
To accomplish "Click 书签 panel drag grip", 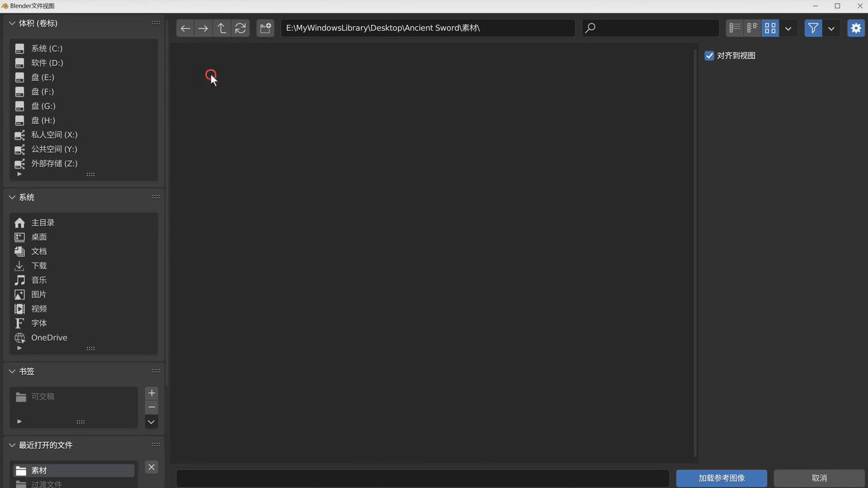I will click(x=156, y=370).
